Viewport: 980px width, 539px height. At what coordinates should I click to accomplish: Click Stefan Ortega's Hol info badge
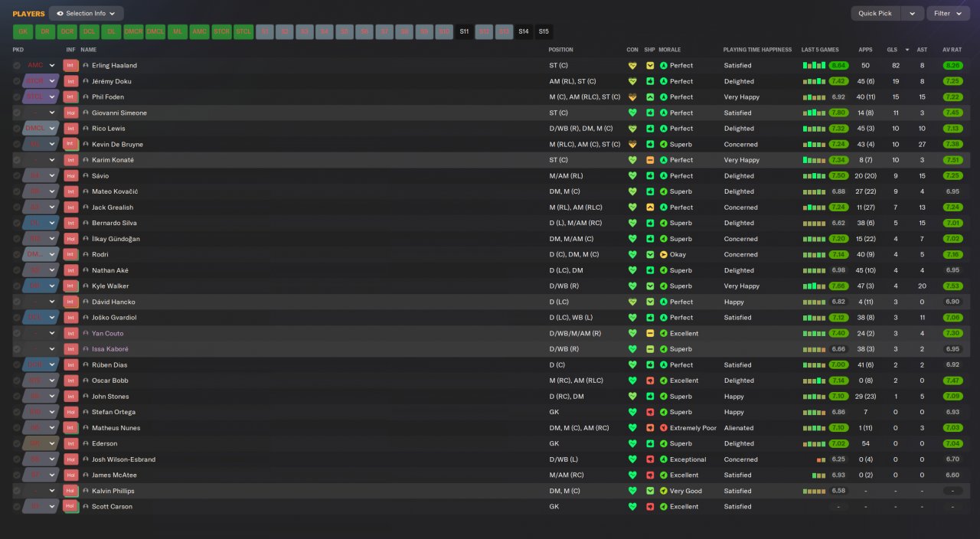(x=70, y=412)
